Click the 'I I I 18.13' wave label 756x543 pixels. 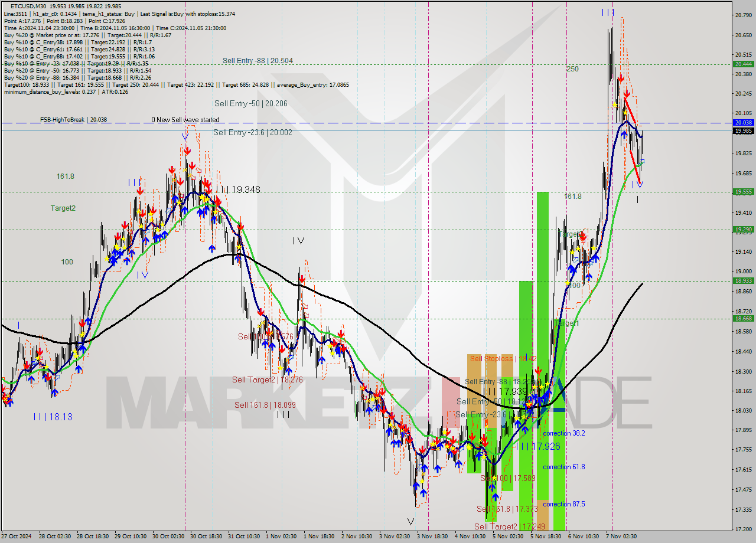pyautogui.click(x=53, y=417)
